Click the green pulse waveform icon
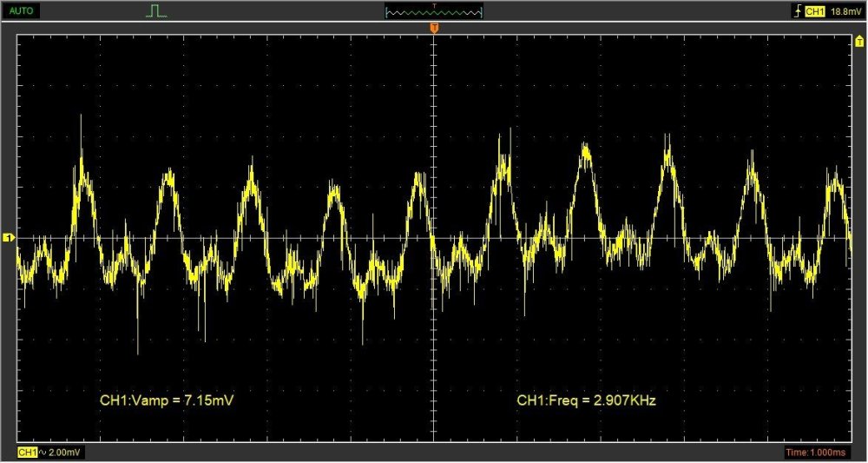 [155, 11]
